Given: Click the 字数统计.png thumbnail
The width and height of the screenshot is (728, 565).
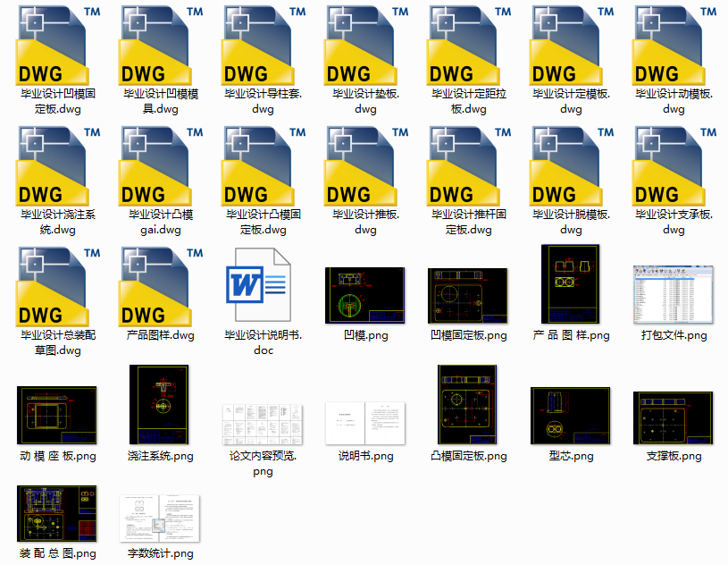Looking at the screenshot, I should coord(159,519).
